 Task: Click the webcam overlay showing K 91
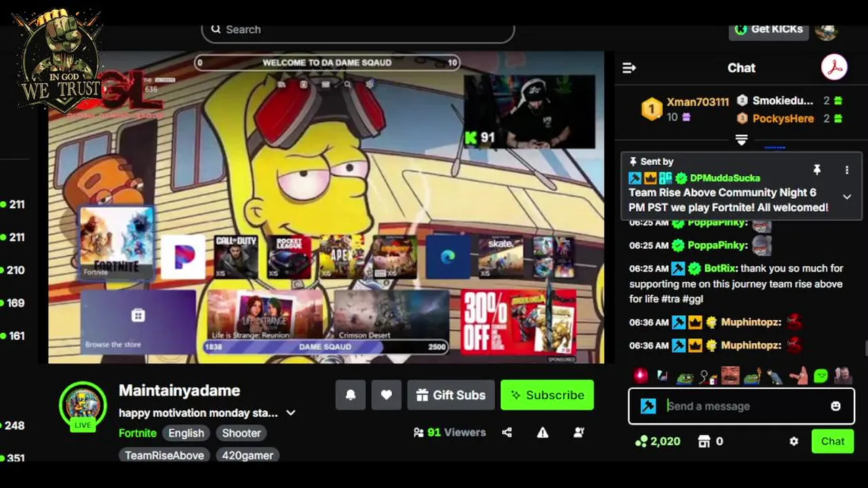point(529,112)
